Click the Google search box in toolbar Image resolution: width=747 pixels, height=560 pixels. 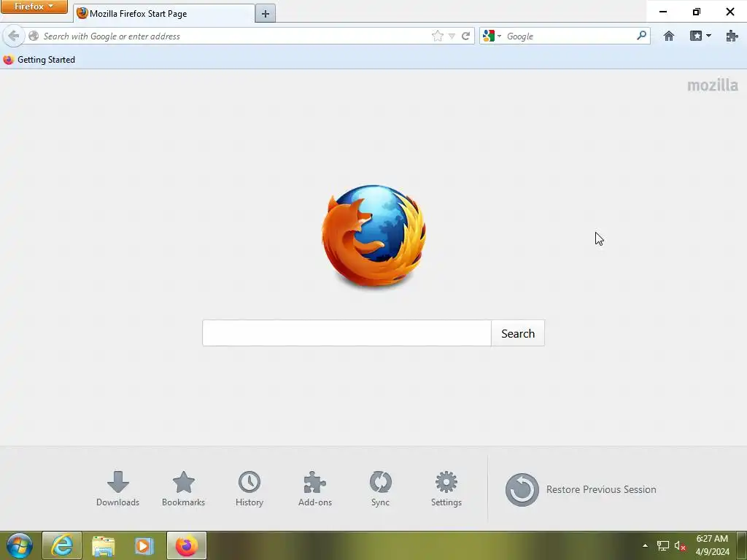click(x=570, y=36)
